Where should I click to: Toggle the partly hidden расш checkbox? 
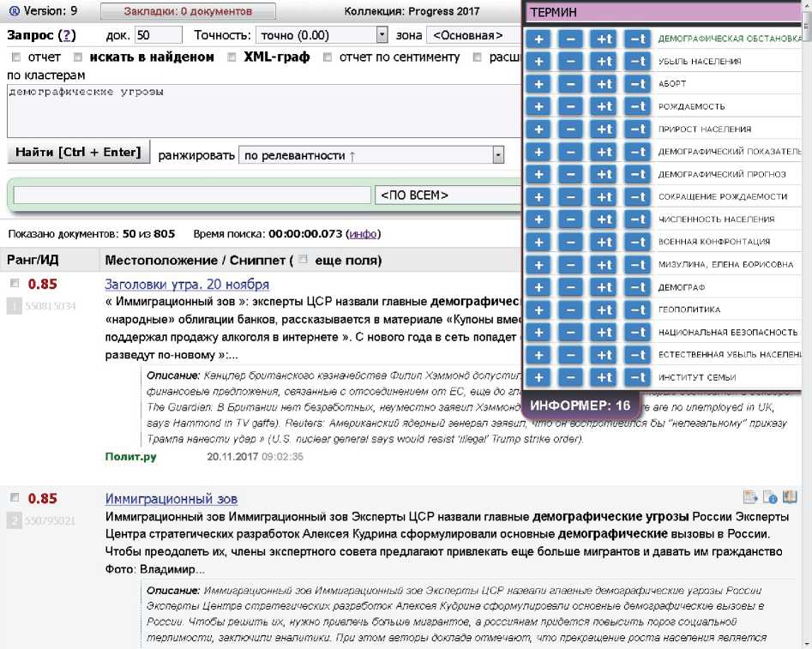[477, 57]
